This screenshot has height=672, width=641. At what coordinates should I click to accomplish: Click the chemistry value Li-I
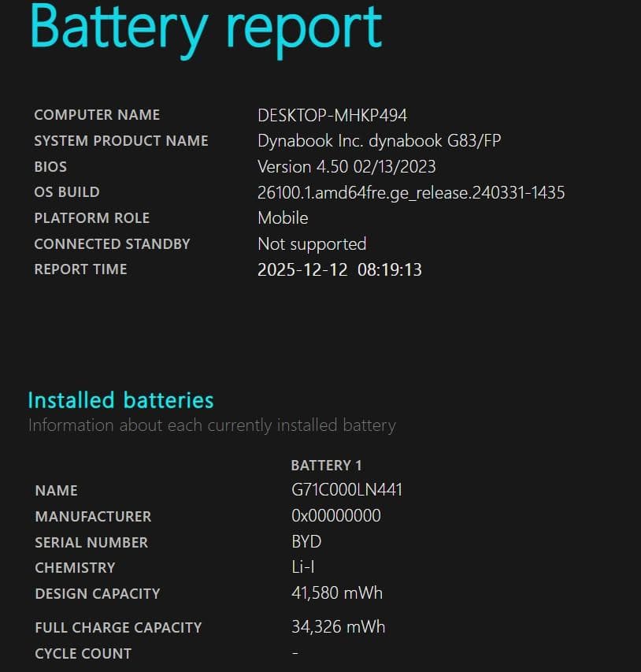click(303, 567)
